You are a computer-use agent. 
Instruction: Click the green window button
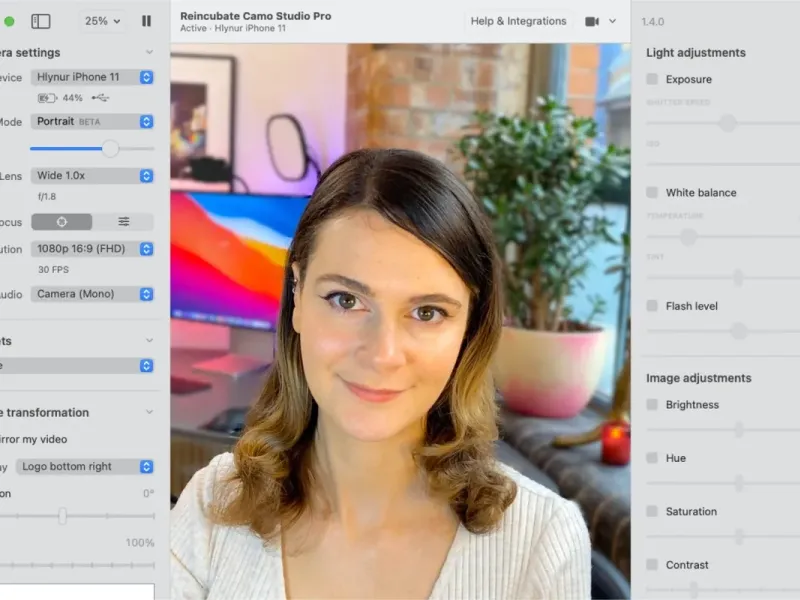click(9, 21)
